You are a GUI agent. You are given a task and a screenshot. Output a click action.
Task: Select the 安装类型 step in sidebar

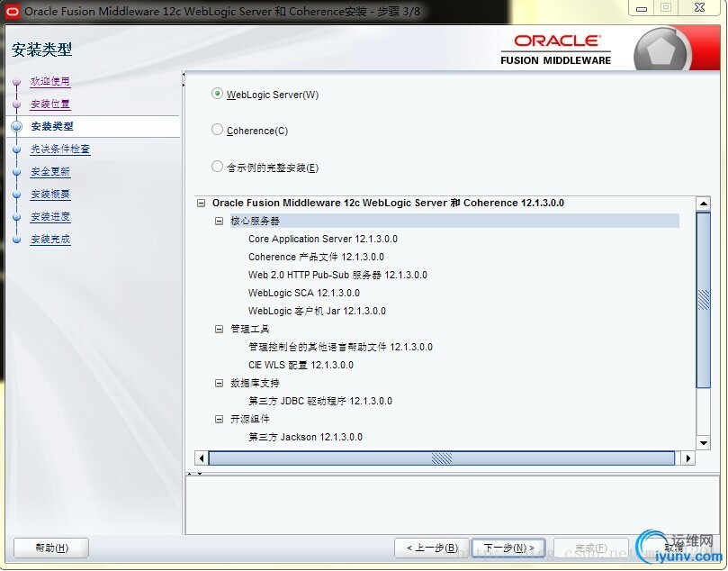pos(52,126)
